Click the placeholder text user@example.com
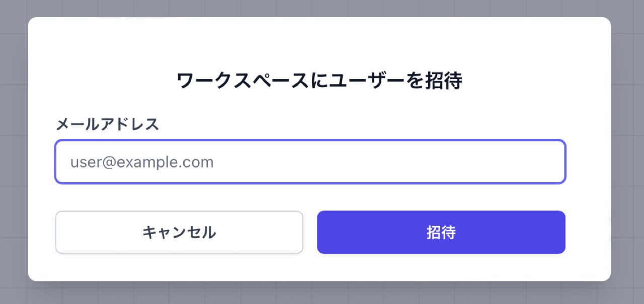Screen dimensions: 644x304 tap(142, 162)
